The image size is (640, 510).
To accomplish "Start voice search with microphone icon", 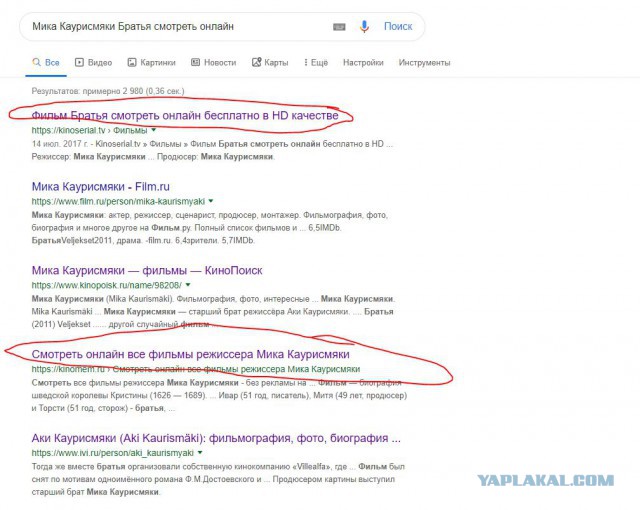I will point(364,27).
